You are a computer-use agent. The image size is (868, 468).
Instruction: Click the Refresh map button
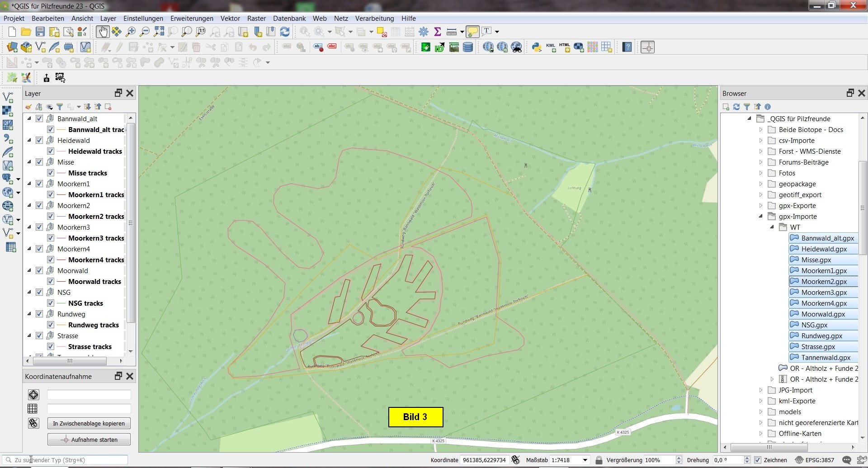285,32
